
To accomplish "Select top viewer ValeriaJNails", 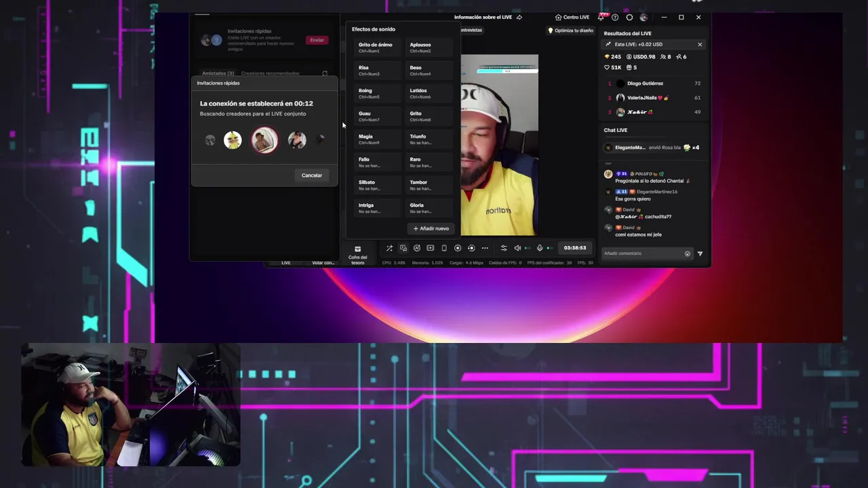I will (x=653, y=98).
